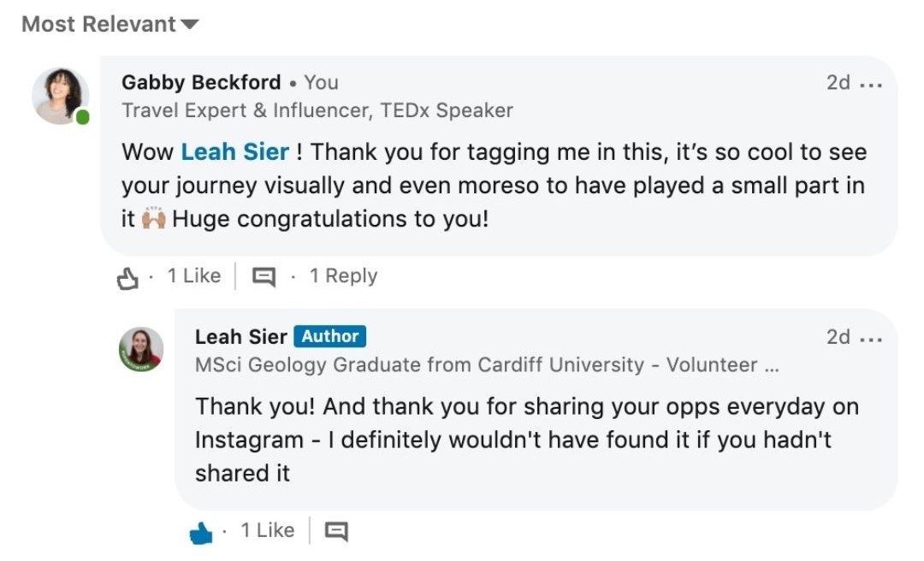The width and height of the screenshot is (924, 561).
Task: Unlike Leah Sier's reply via blue thumbs-up
Action: pos(201,533)
